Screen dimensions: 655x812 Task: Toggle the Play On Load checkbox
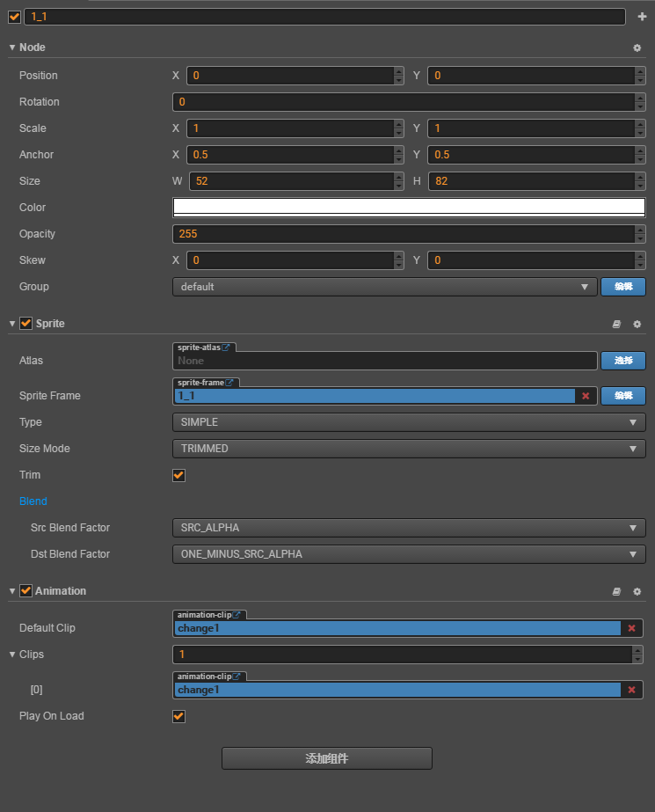point(179,716)
